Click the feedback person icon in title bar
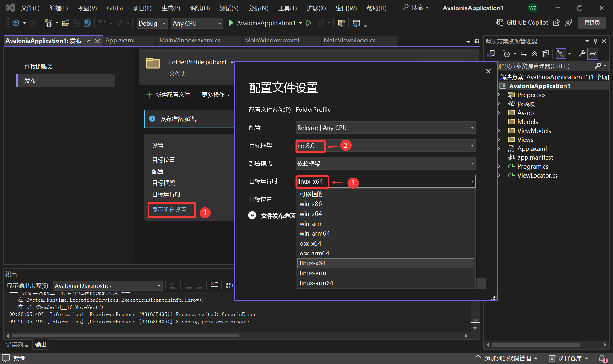The image size is (613, 364). click(569, 23)
